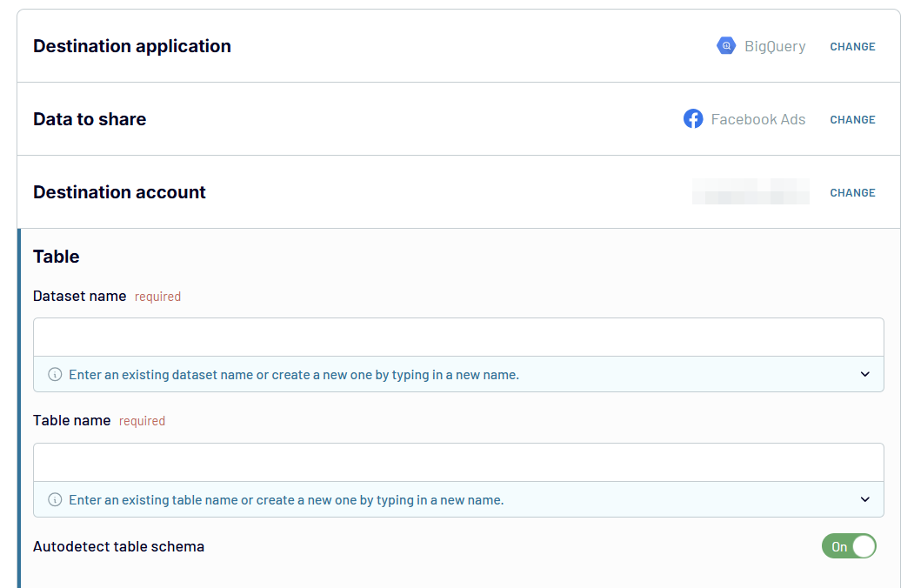Click 'required' tag beside Table name
The width and height of the screenshot is (914, 588).
pyautogui.click(x=142, y=421)
